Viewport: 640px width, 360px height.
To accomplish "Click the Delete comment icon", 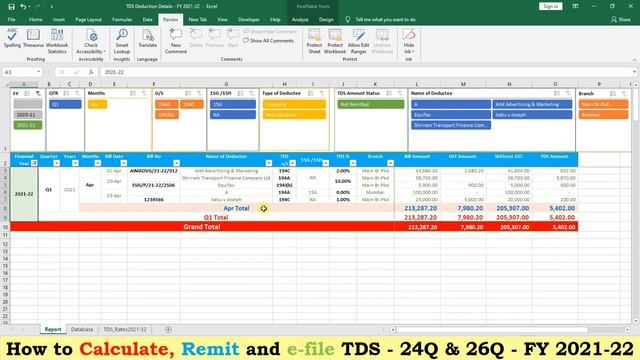I will (196, 38).
